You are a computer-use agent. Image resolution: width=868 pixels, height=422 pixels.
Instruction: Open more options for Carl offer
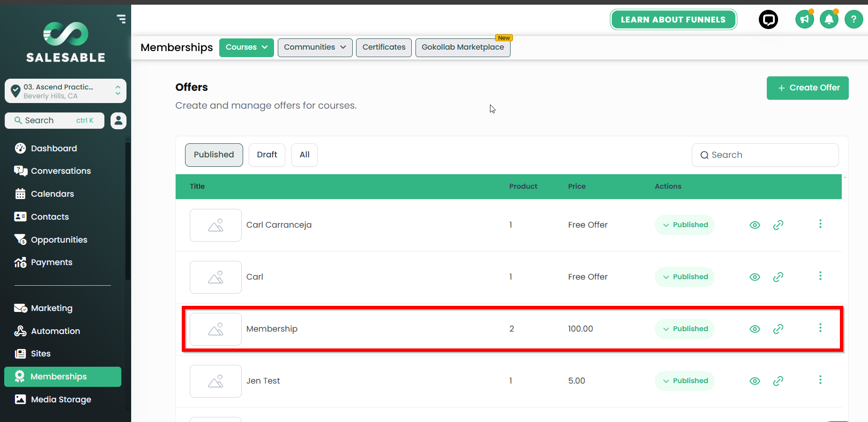[x=820, y=276]
